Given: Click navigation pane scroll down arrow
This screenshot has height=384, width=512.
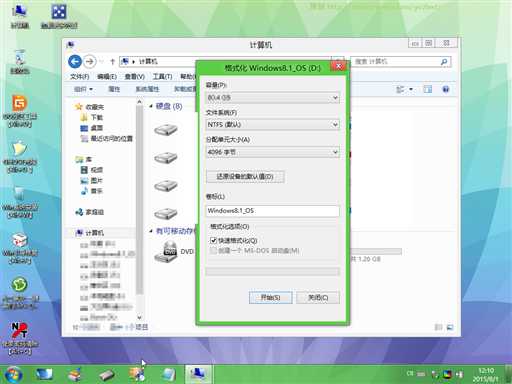Looking at the screenshot, I should click(139, 317).
